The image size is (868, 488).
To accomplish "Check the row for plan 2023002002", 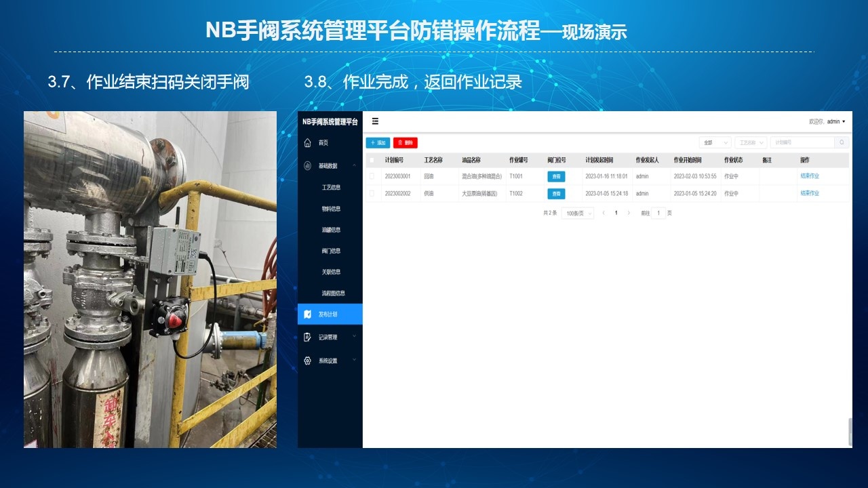I will point(371,194).
